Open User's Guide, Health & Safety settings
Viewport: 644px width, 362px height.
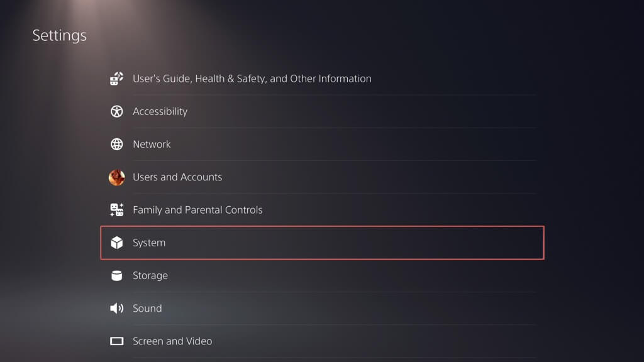(252, 79)
